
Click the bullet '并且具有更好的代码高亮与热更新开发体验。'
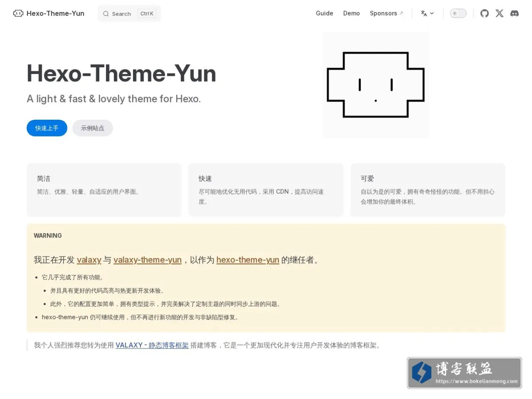coord(108,291)
